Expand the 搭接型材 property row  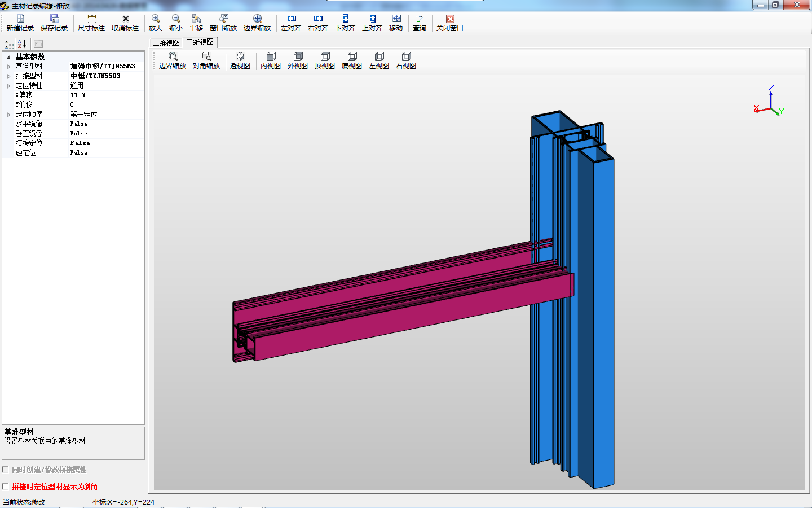pyautogui.click(x=8, y=76)
